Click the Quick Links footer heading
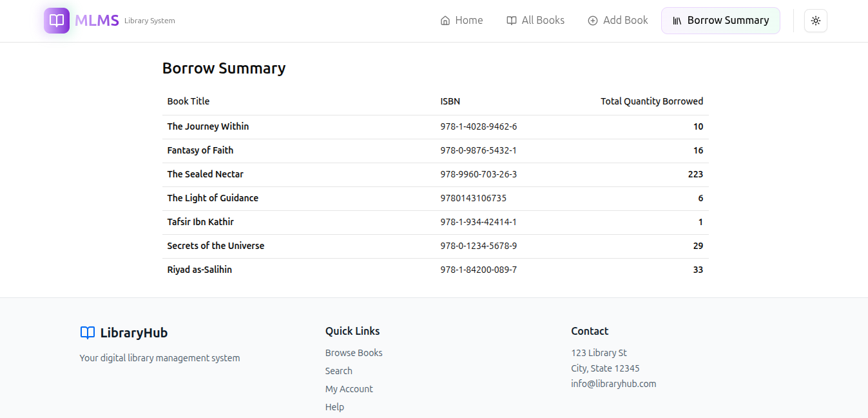This screenshot has width=868, height=418. point(352,331)
